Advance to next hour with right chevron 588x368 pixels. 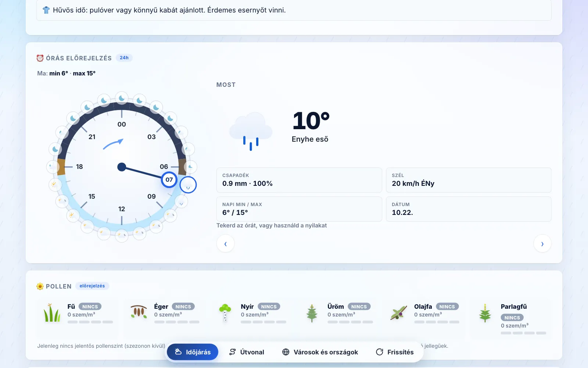pyautogui.click(x=542, y=244)
